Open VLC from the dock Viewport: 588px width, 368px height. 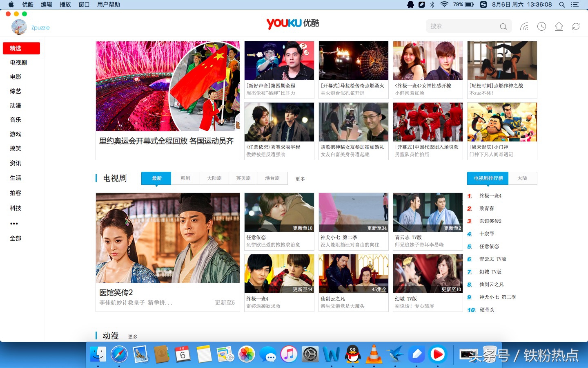point(374,354)
